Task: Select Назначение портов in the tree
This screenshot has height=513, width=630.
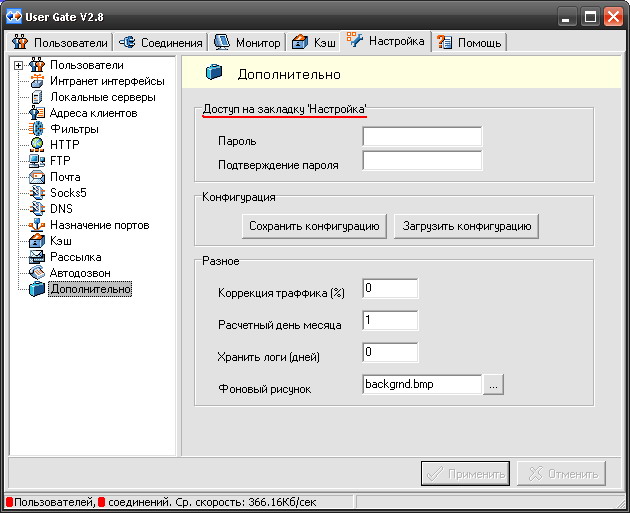Action: point(97,225)
